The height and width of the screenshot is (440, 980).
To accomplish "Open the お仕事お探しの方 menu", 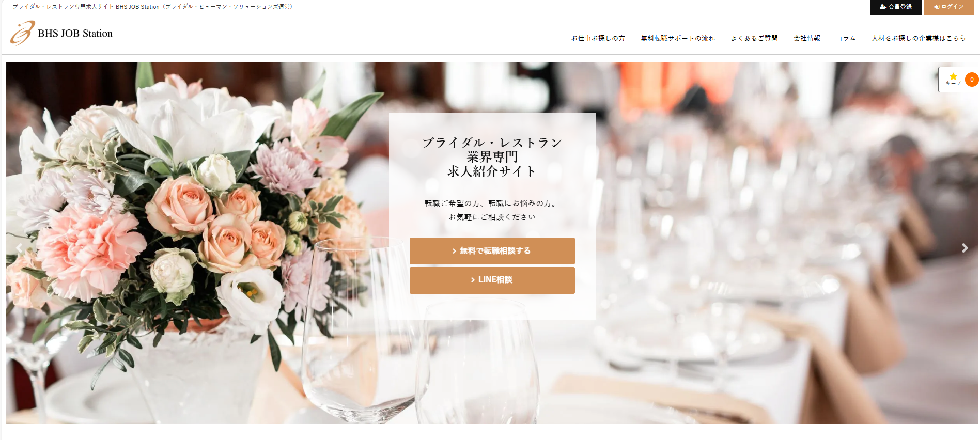I will tap(598, 38).
